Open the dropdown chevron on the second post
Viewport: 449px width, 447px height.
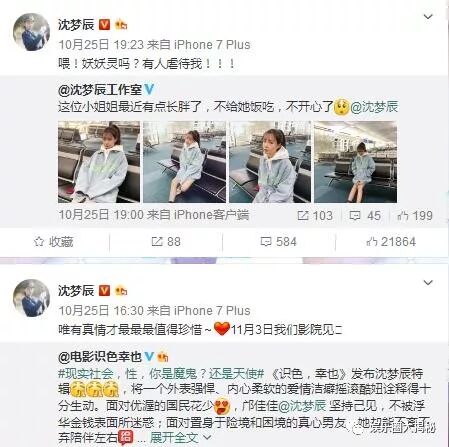(x=428, y=283)
